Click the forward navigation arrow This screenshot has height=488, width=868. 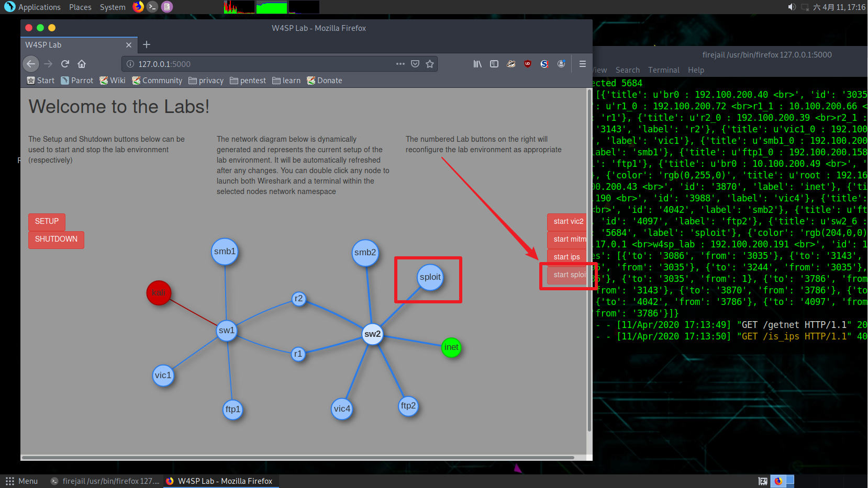[48, 64]
